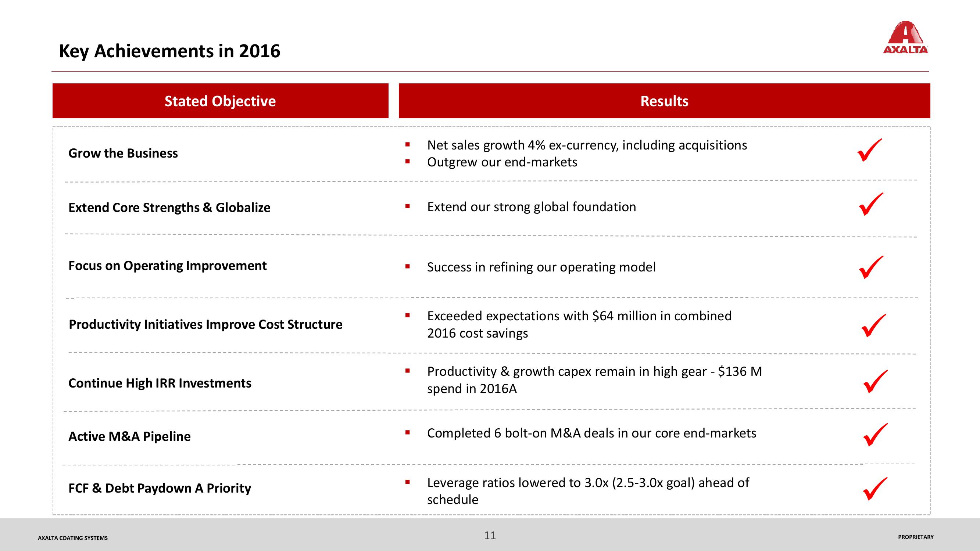Click Extend our strong global foundation text
This screenshot has height=551, width=980.
coord(532,207)
